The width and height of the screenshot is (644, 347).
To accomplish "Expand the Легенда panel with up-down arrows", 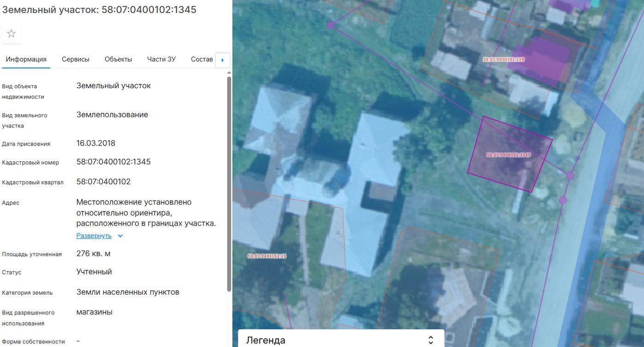I will coord(431,340).
